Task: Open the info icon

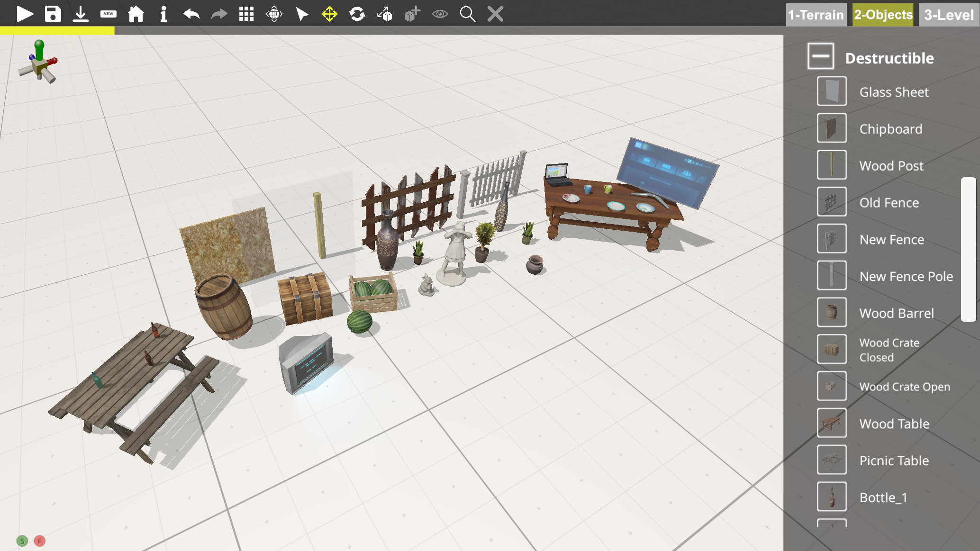Action: 163,14
